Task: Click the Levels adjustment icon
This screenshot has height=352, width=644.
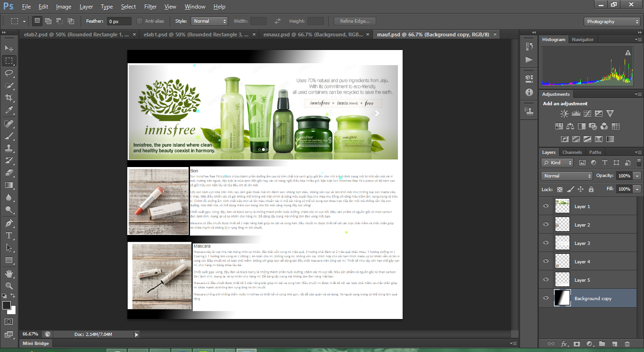Action: tap(576, 113)
